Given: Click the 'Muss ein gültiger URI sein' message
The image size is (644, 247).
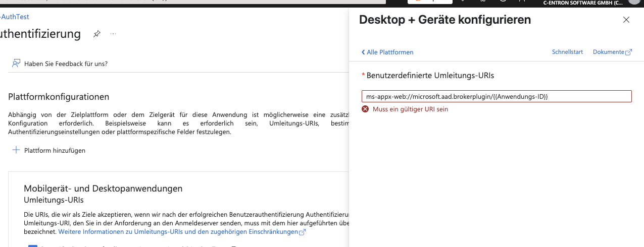Looking at the screenshot, I should (410, 109).
